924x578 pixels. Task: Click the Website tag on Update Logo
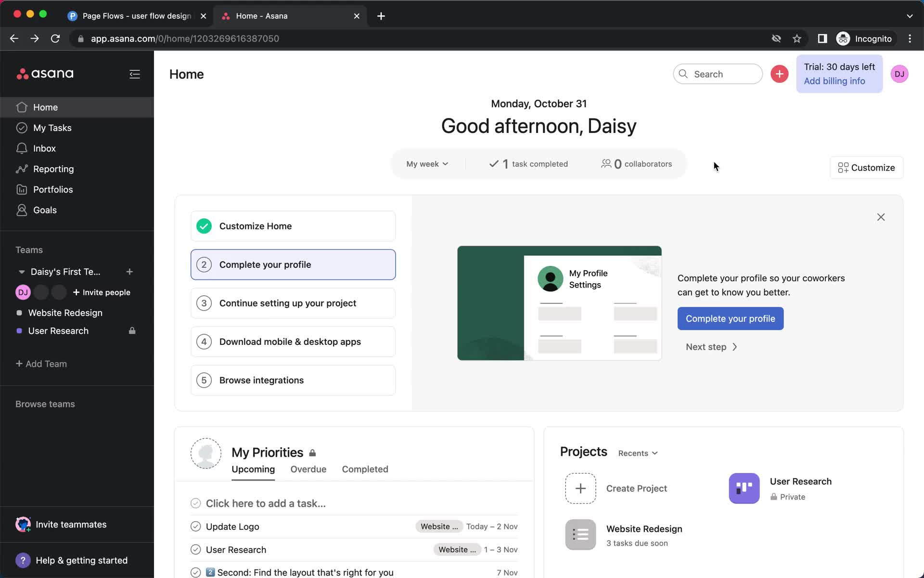click(439, 526)
